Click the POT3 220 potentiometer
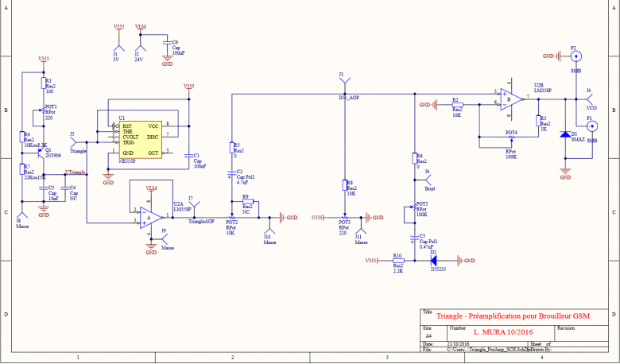 345,218
